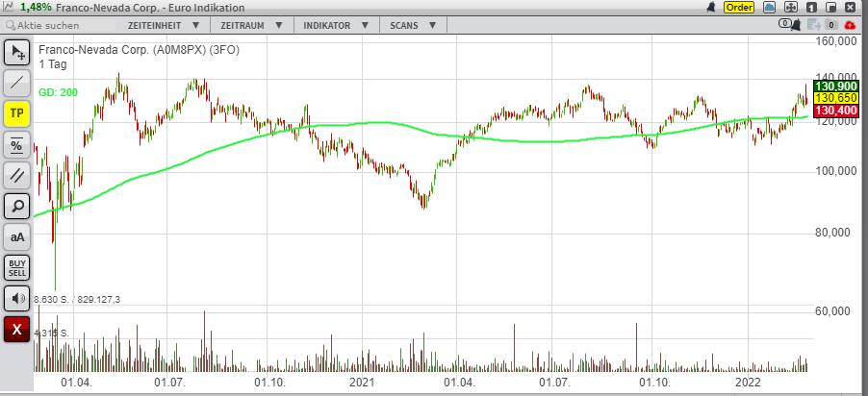Click the detach window icon
868x396 pixels.
830,7
